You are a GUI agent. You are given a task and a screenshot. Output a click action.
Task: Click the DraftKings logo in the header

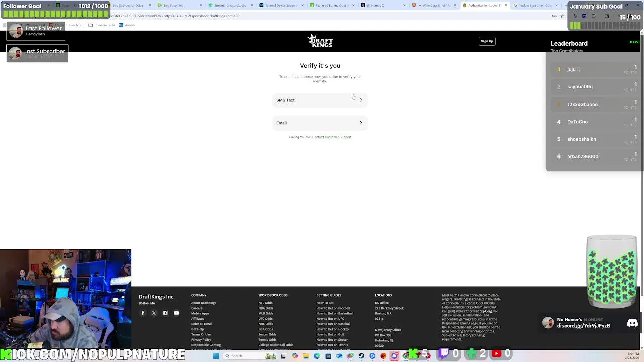tap(320, 41)
